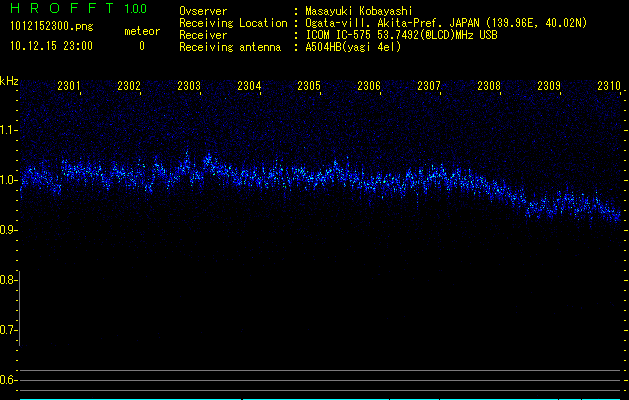Screen dimensions: 629x400
Task: Click the 2303 time marker
Action: 189,87
